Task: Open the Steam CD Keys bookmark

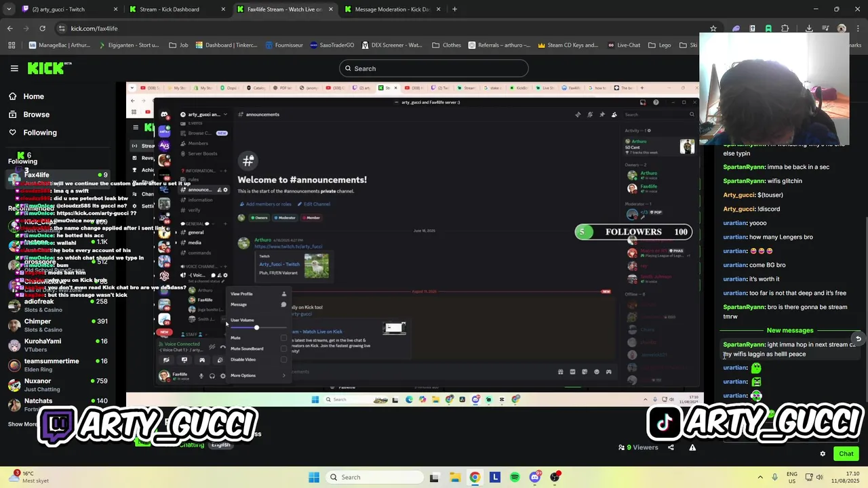Action: [568, 45]
